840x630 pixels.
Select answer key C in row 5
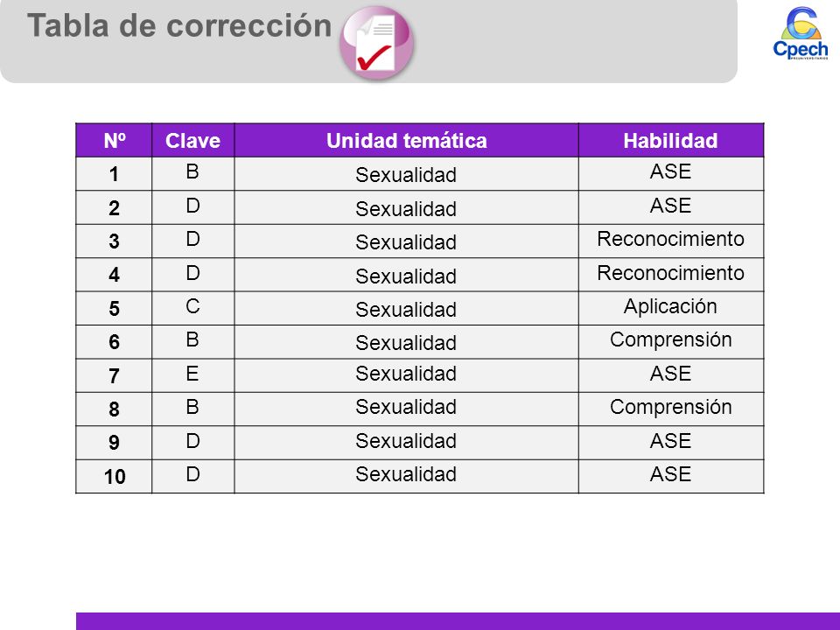click(192, 306)
